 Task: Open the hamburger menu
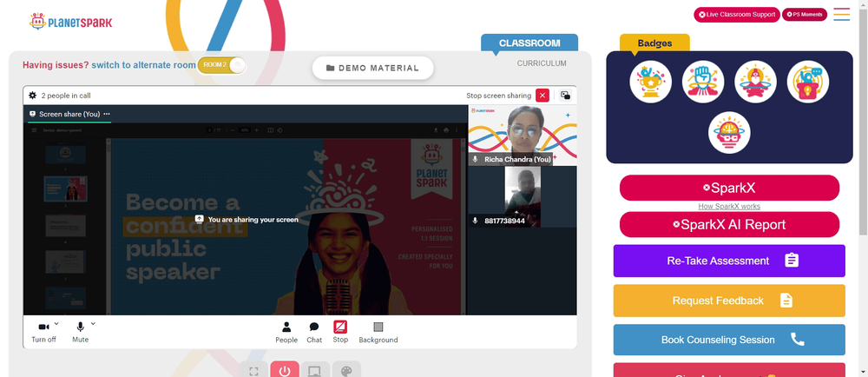[x=841, y=15]
